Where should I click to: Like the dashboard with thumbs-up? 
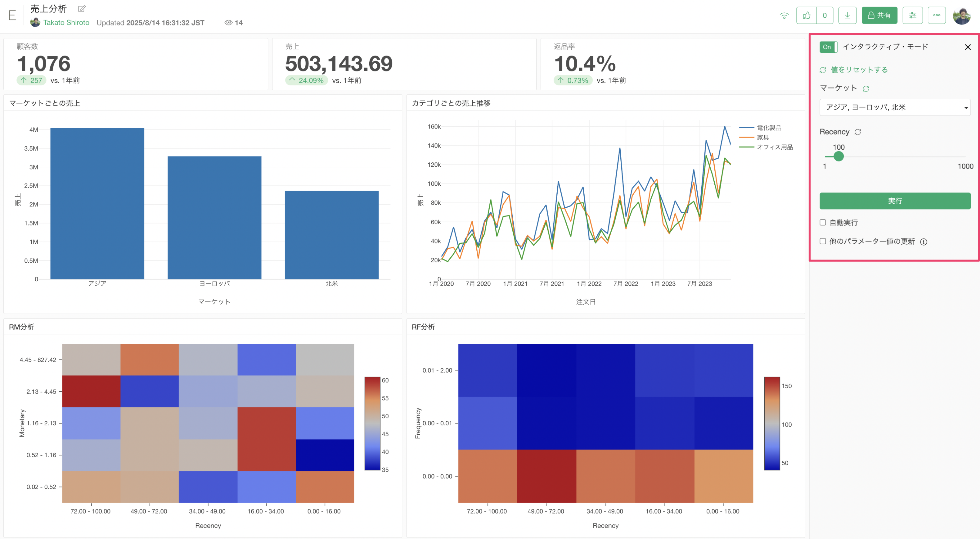[807, 15]
